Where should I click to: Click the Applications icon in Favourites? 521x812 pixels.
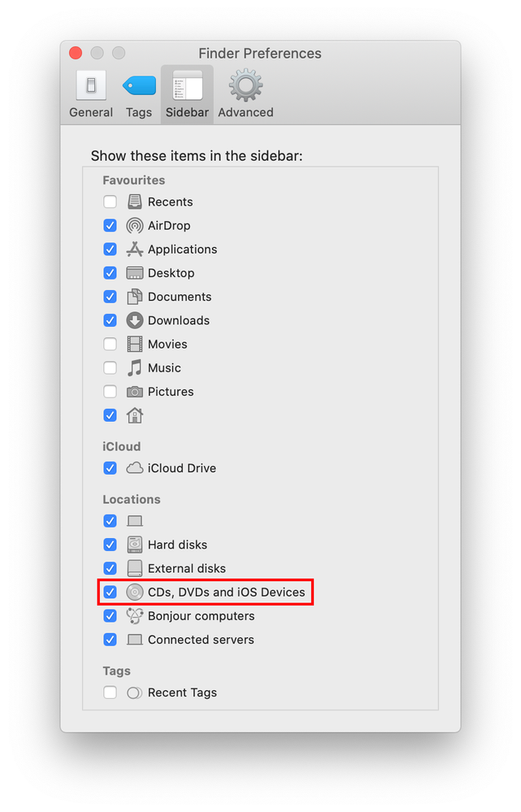tap(135, 250)
